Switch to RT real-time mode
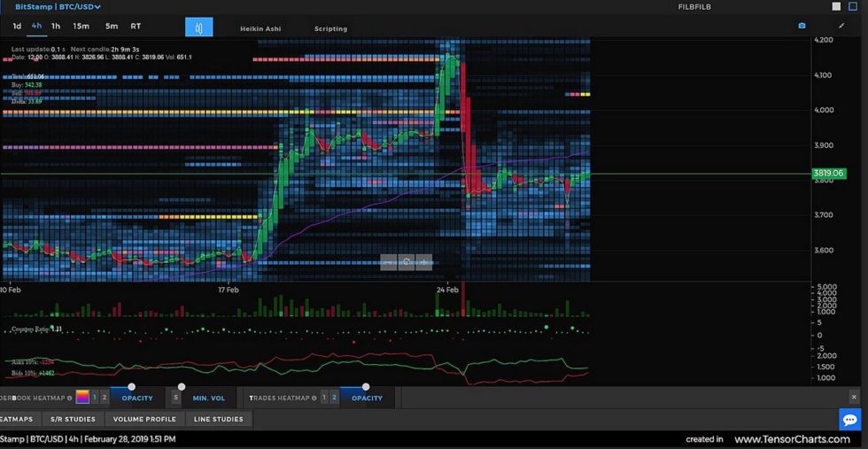The height and width of the screenshot is (449, 868). click(x=136, y=26)
